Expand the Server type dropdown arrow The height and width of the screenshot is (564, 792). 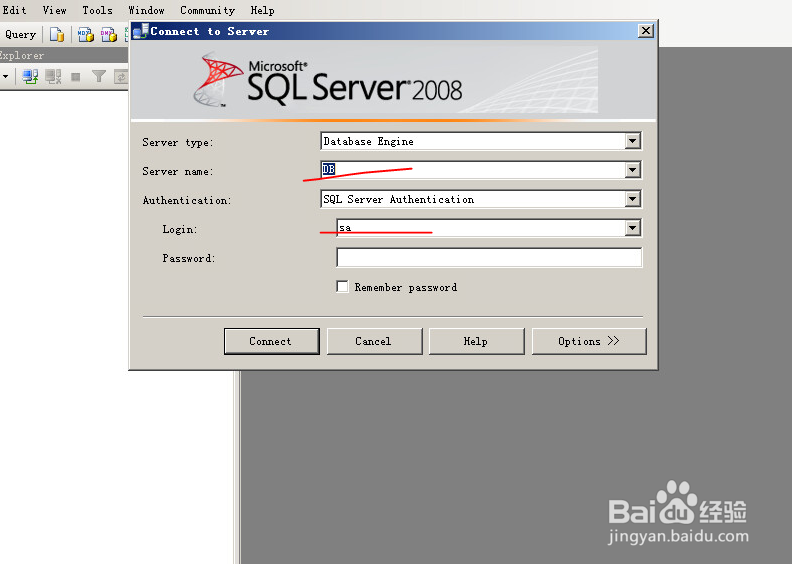coord(632,141)
